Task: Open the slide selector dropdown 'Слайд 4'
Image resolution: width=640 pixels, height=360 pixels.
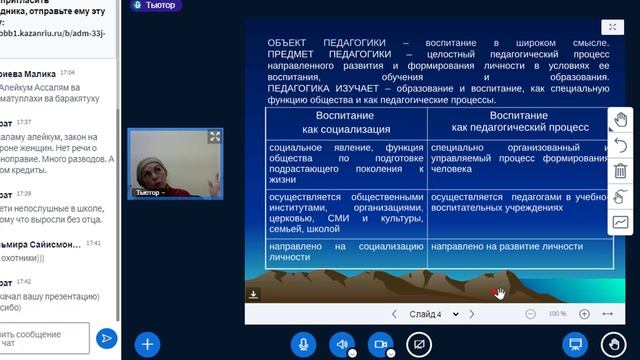Action: tap(433, 314)
